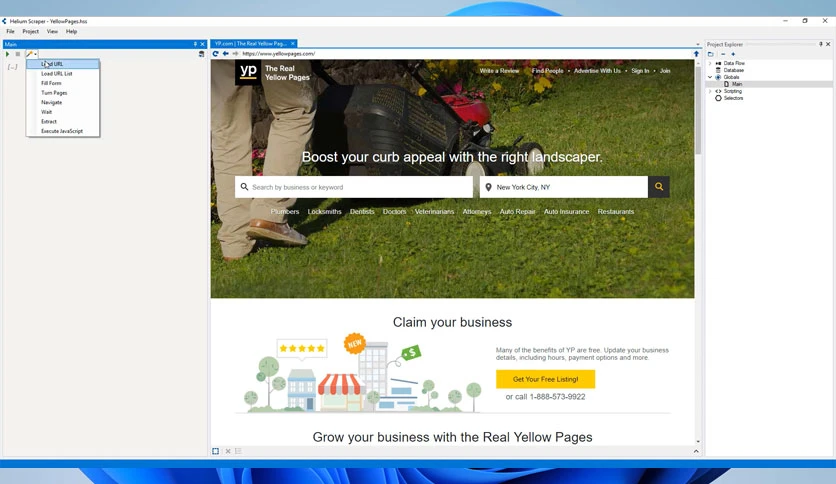
Task: Open the Write a Review link
Action: [x=499, y=71]
